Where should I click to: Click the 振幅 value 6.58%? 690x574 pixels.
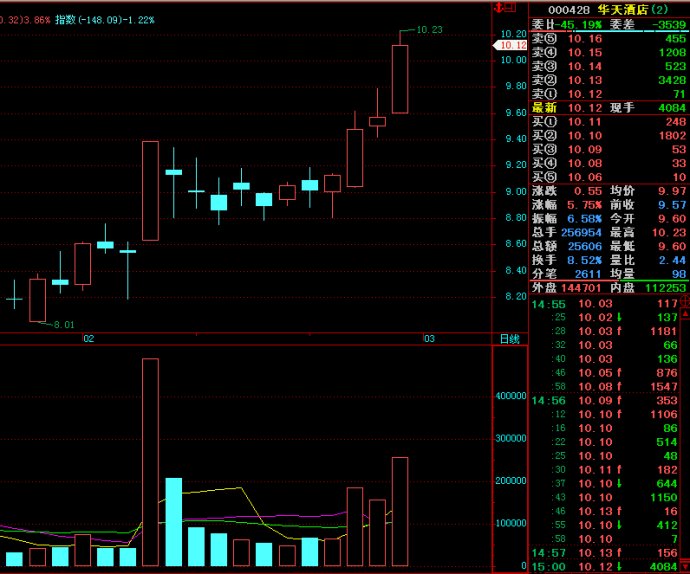(584, 219)
